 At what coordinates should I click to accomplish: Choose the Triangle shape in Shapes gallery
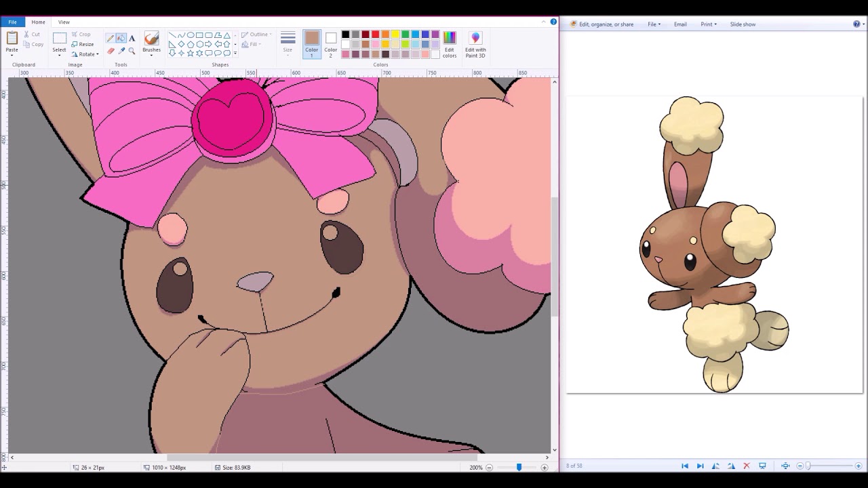226,35
